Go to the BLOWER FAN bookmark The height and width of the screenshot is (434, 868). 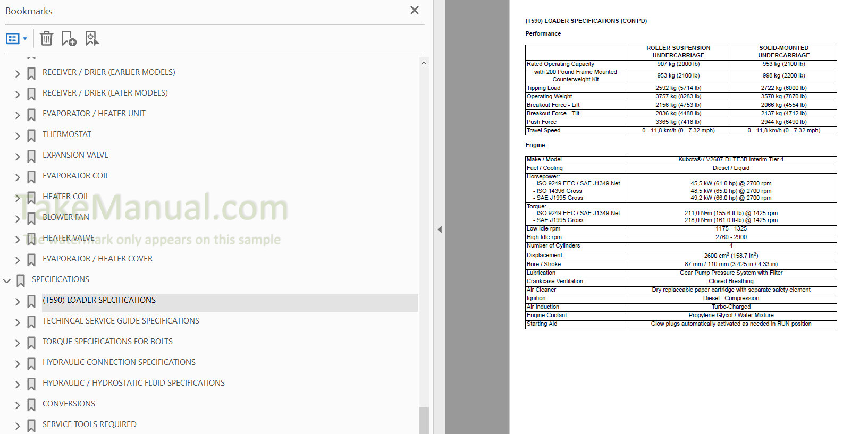tap(65, 217)
